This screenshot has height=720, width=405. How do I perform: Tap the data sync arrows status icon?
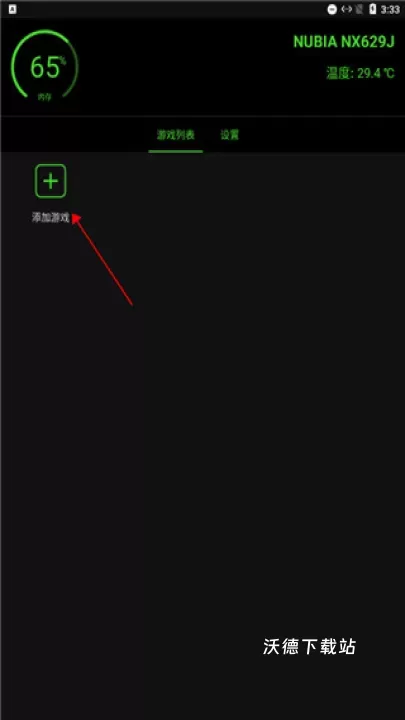pos(347,9)
